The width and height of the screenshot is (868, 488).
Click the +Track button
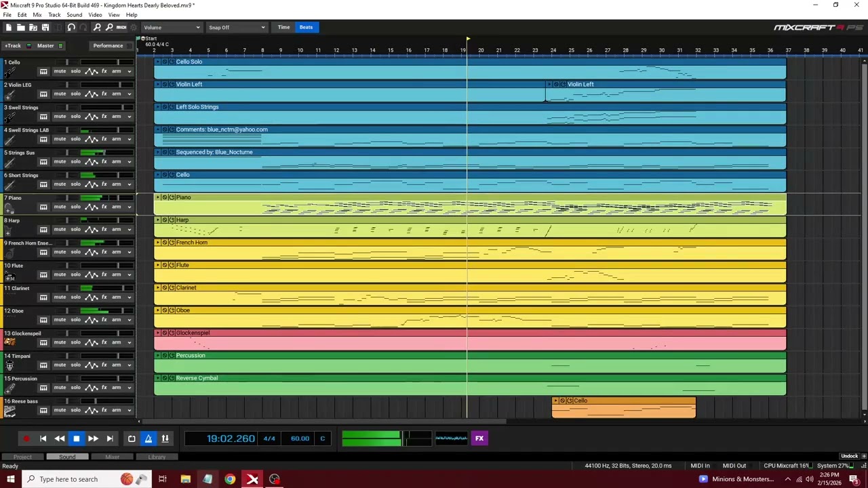pyautogui.click(x=13, y=45)
